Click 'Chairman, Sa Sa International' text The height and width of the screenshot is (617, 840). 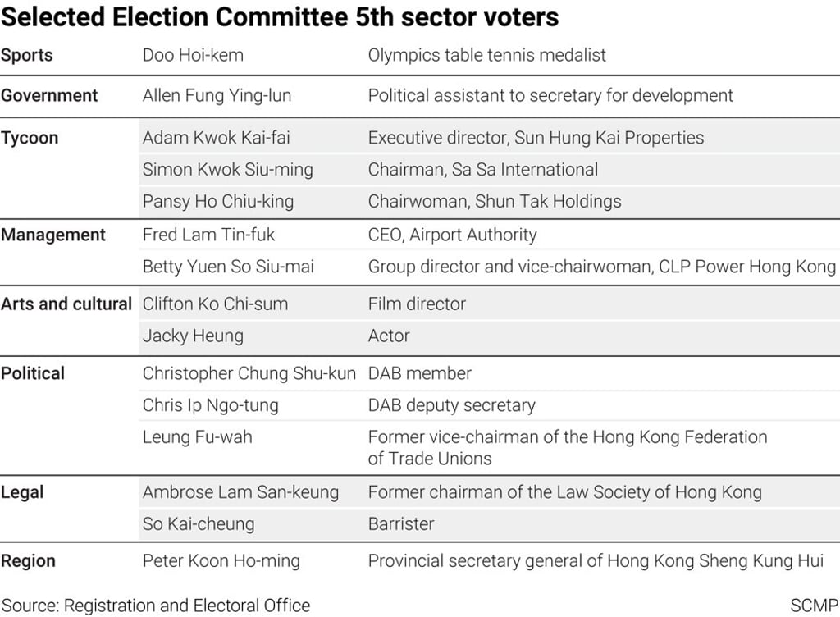482,170
